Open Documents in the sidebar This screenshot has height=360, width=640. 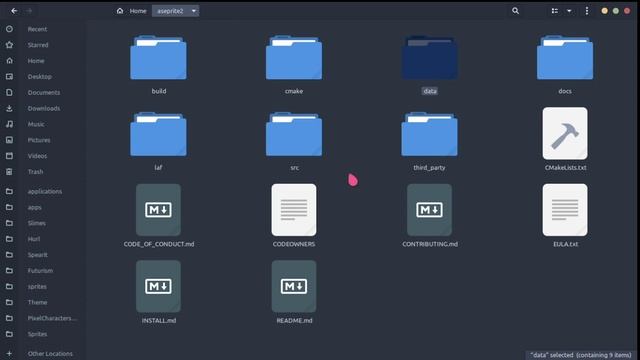[44, 93]
